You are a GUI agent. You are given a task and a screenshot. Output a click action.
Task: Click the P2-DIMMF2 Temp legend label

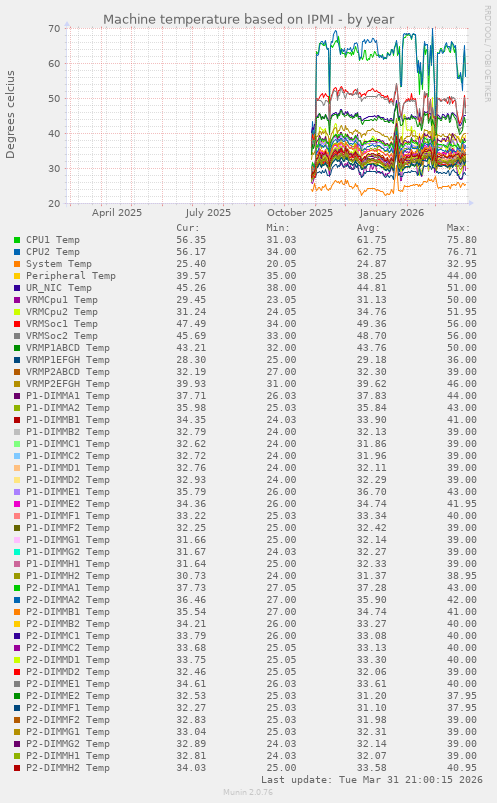pyautogui.click(x=68, y=720)
